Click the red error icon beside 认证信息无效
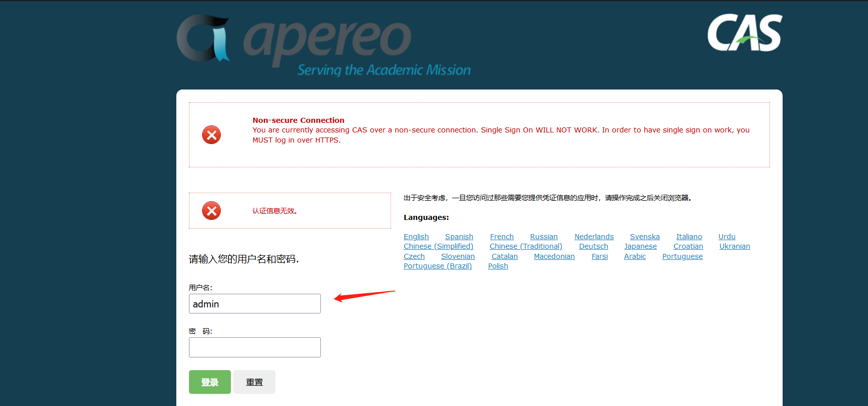868x406 pixels. (212, 211)
